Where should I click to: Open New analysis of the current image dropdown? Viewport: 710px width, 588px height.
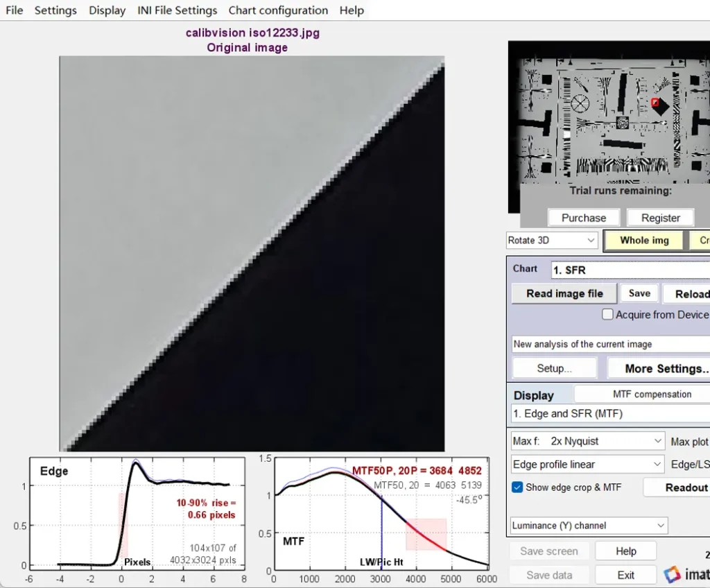click(611, 345)
